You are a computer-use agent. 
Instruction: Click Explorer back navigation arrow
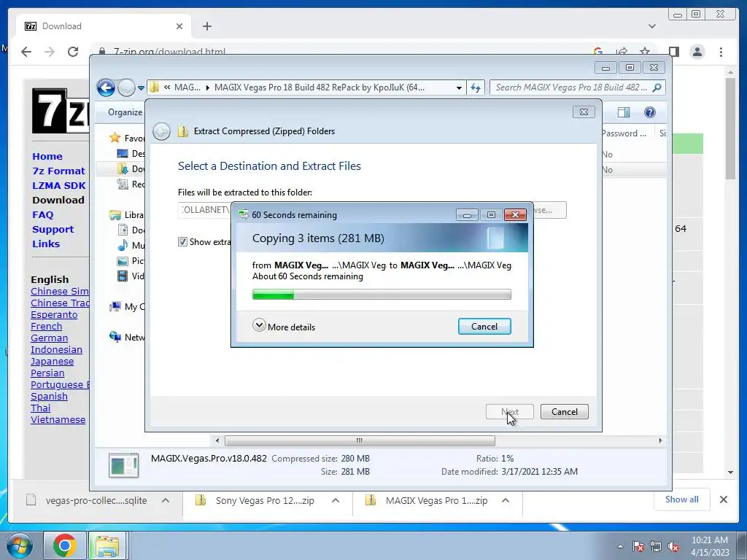(106, 87)
